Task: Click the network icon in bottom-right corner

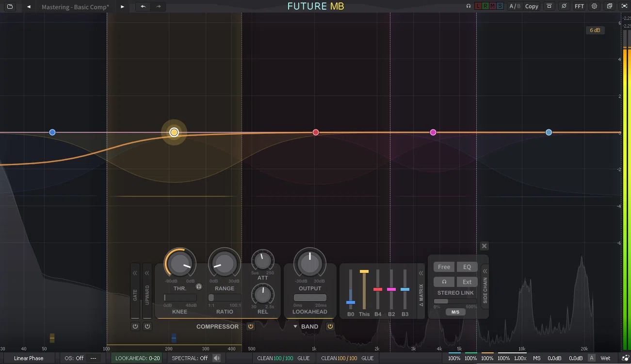Action: point(626,358)
